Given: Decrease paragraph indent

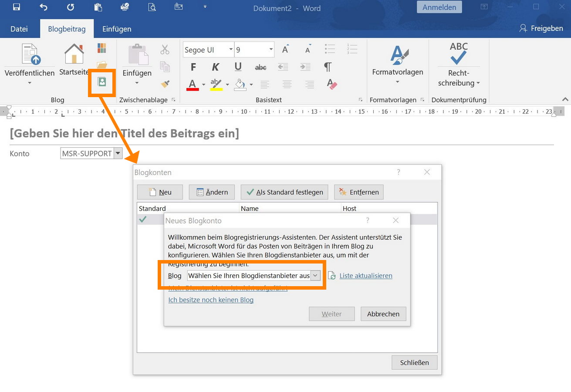Looking at the screenshot, I should coord(283,67).
